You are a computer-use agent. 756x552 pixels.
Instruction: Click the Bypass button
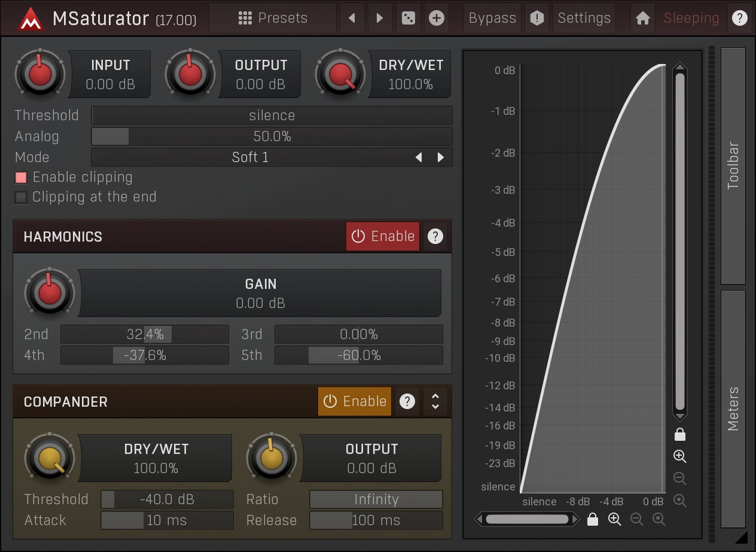492,18
